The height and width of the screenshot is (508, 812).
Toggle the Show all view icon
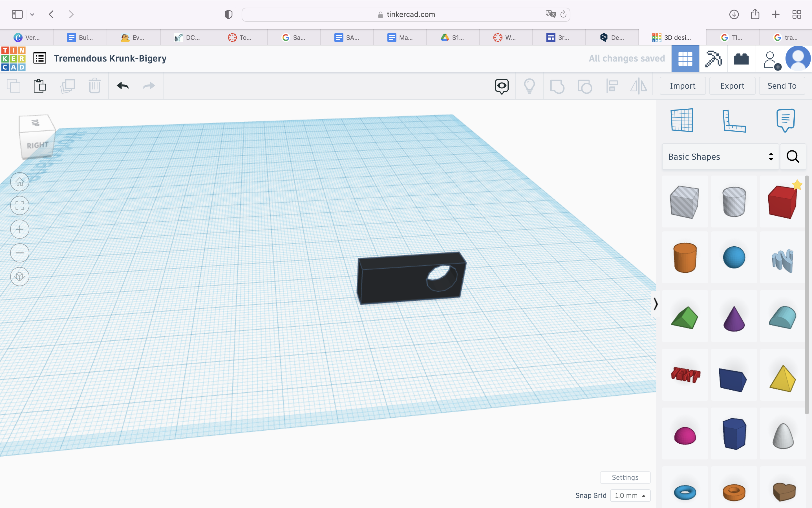point(502,86)
